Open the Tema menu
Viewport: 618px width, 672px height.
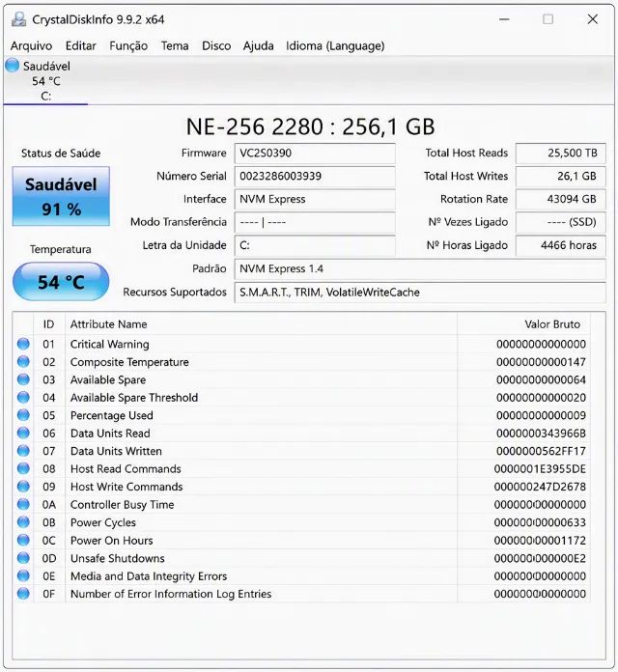coord(175,45)
